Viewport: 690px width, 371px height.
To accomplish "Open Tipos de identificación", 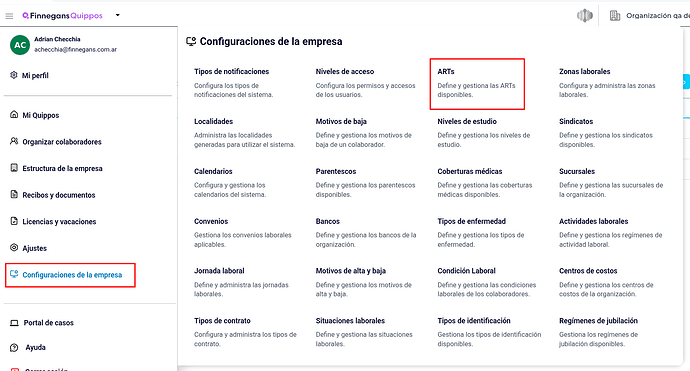I will 474,320.
